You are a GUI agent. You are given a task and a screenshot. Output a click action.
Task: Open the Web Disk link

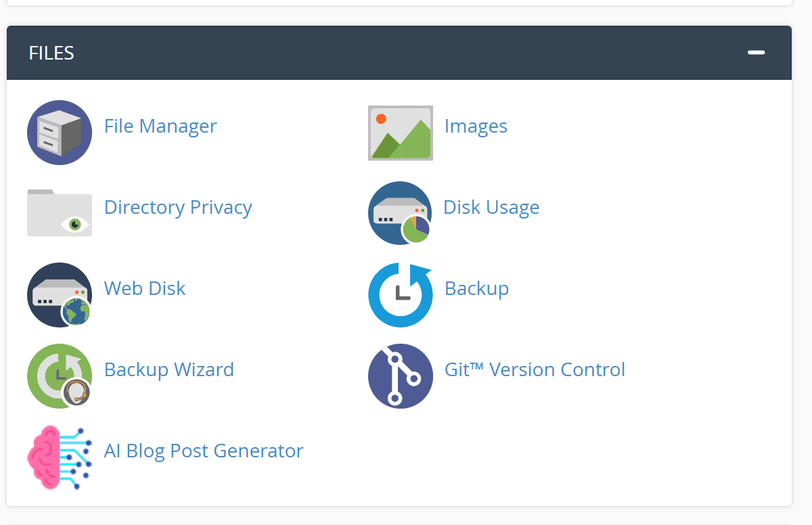(x=145, y=288)
